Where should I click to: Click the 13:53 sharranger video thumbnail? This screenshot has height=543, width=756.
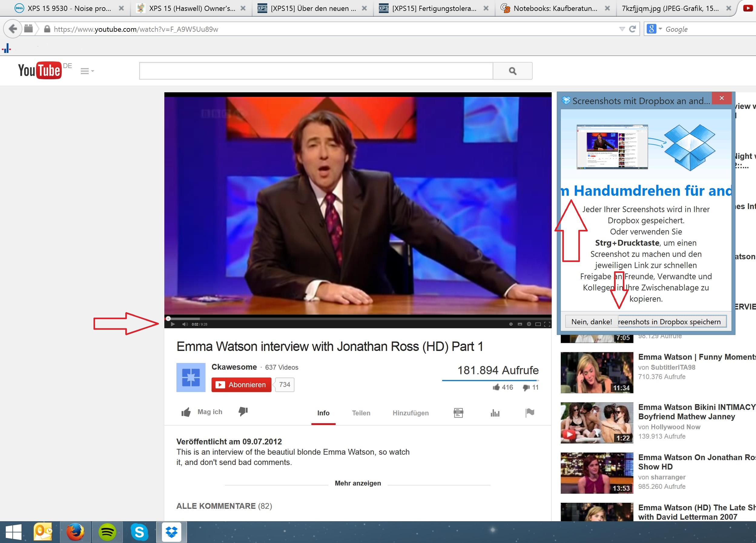point(597,473)
